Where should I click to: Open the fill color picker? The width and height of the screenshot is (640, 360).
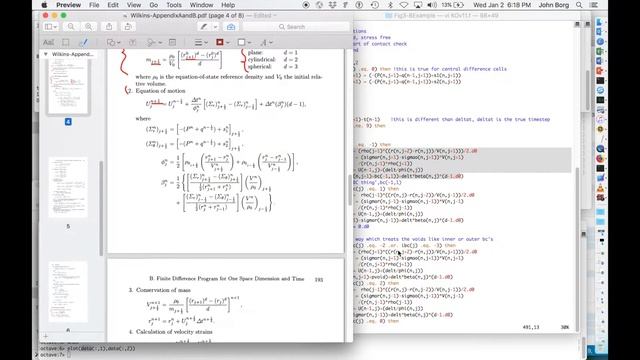point(244,42)
